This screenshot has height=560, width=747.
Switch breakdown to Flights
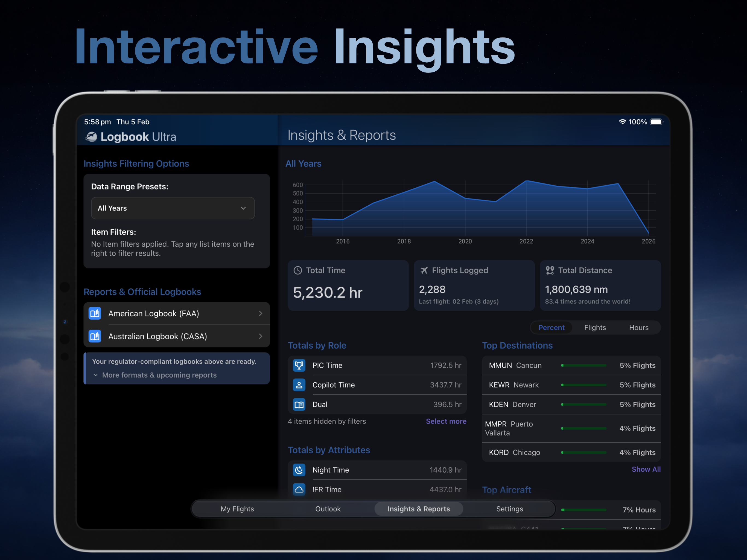pos(595,328)
